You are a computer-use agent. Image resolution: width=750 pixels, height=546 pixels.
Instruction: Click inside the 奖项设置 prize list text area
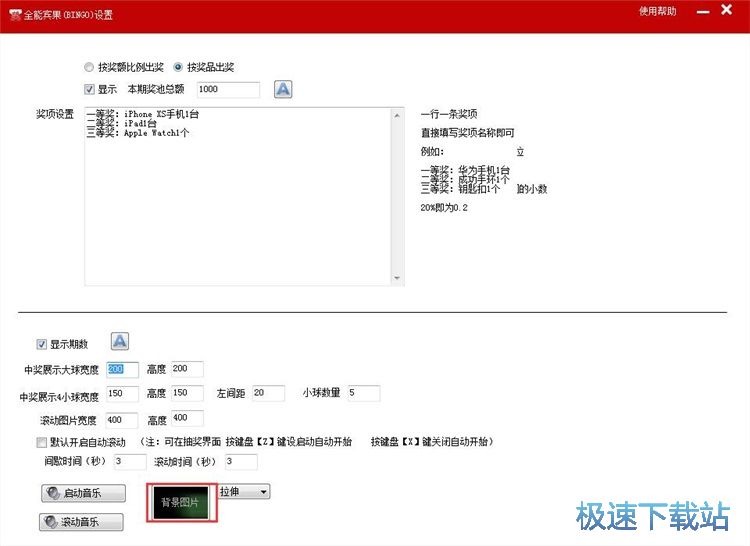(238, 197)
